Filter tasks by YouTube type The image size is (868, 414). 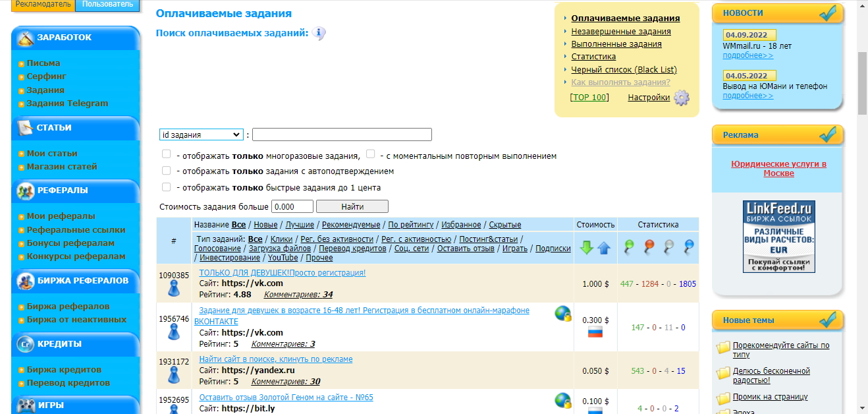pyautogui.click(x=283, y=258)
